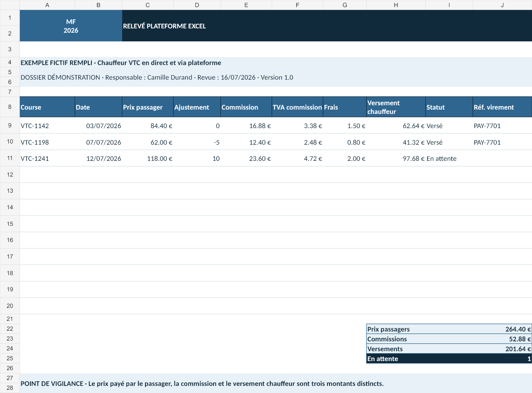Viewport: 532px width, 393px height.
Task: Click the Statut header cell
Action: pos(449,107)
